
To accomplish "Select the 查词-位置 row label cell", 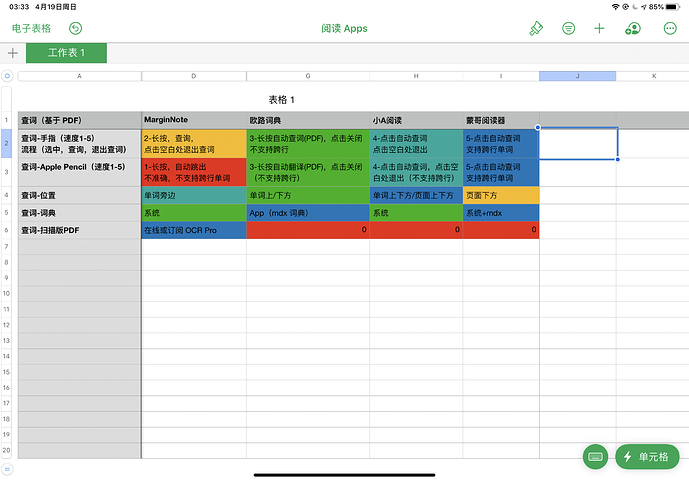I will [80, 195].
